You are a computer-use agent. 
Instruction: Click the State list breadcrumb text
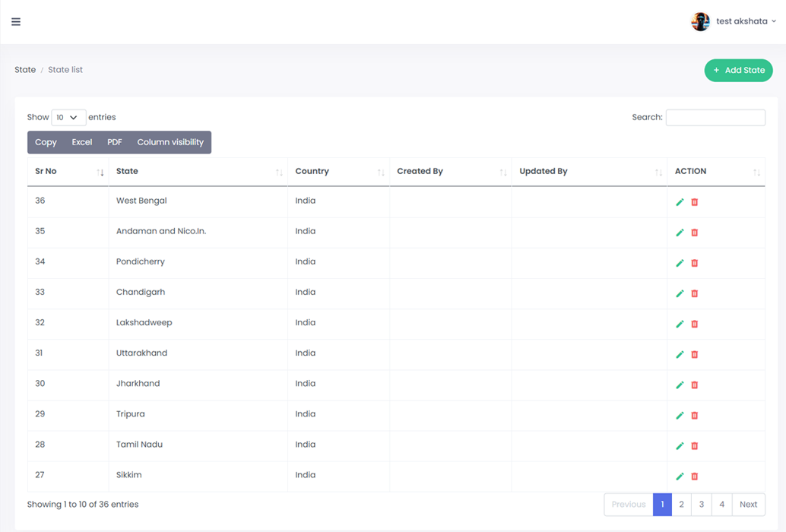point(65,70)
